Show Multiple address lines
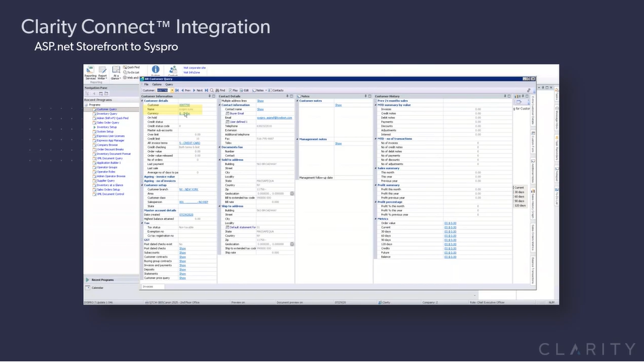644x362 pixels. point(260,101)
